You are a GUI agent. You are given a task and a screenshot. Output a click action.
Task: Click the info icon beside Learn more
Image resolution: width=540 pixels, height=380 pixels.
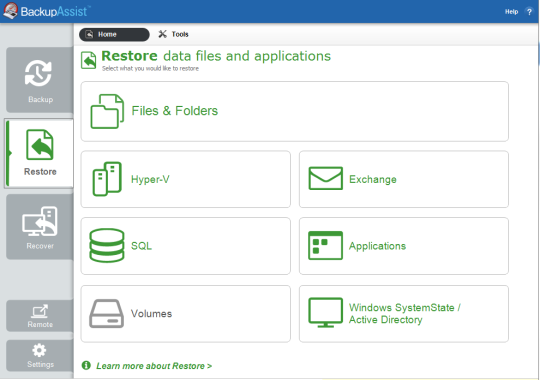pyautogui.click(x=86, y=365)
